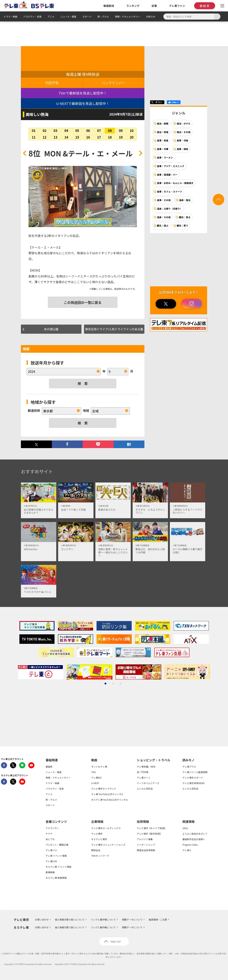The height and width of the screenshot is (980, 228).
Task: Open the MON &テール・エ・メール photo
Action: [x=83, y=196]
